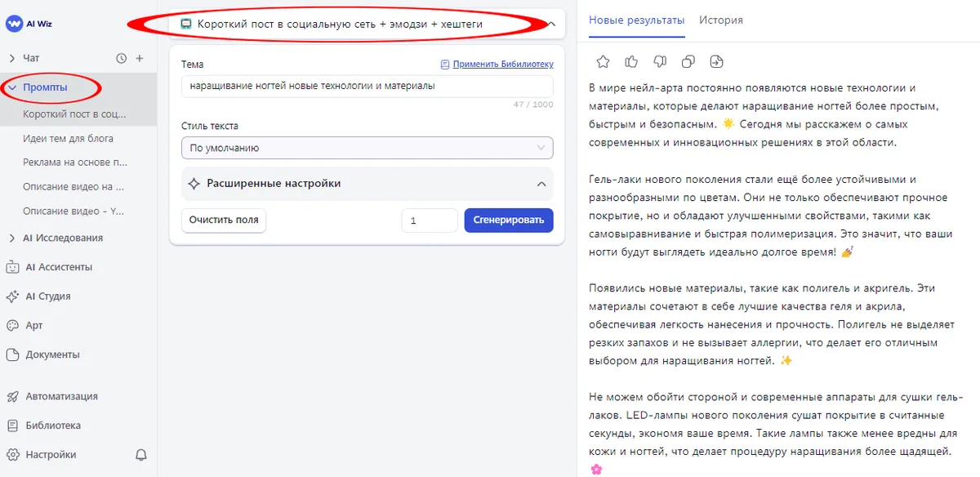Export the result via the export icon
Viewport: 980px width, 477px height.
(x=715, y=61)
